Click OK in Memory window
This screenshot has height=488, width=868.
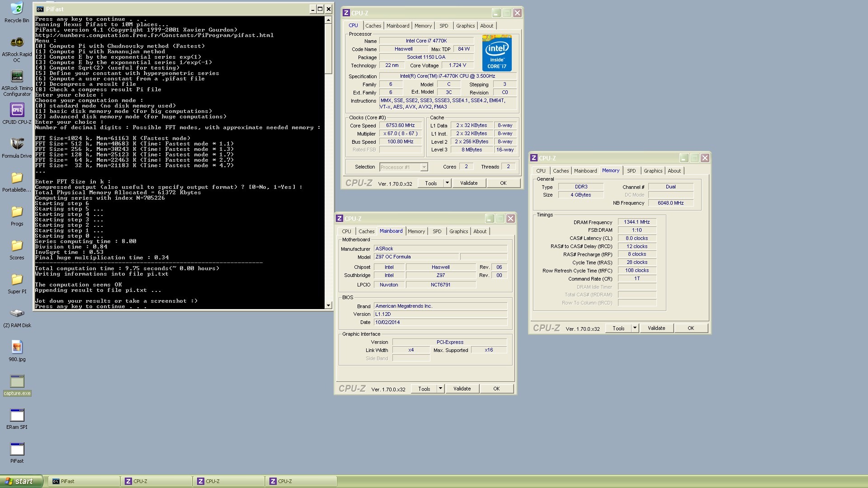tap(691, 328)
